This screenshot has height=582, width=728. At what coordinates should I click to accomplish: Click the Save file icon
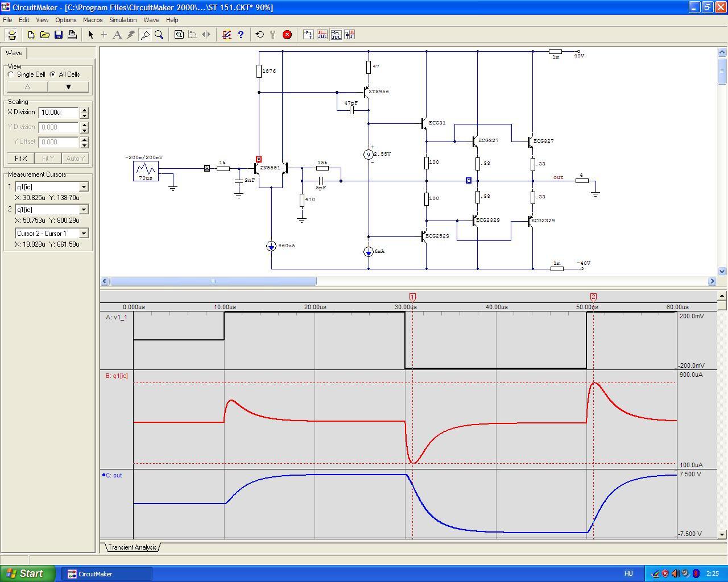tap(59, 35)
